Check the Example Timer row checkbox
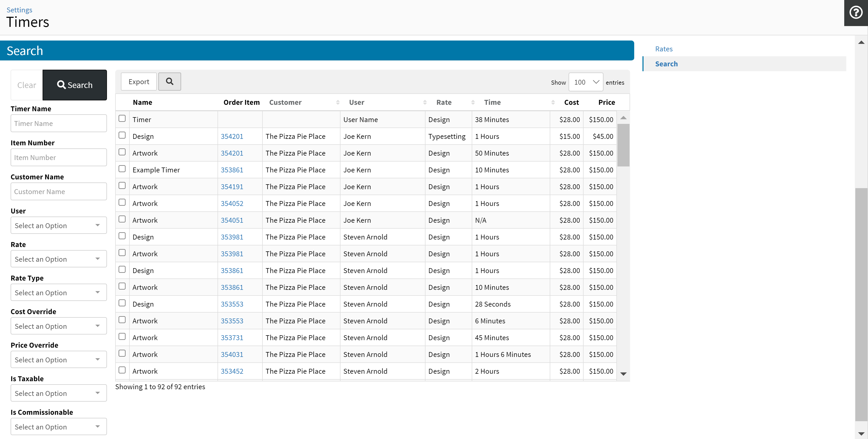This screenshot has width=868, height=439. point(122,169)
